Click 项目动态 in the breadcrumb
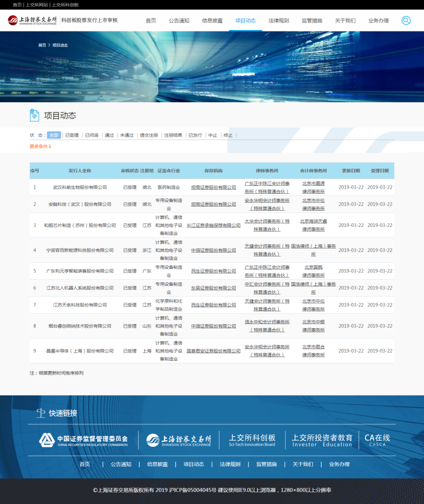This screenshot has height=504, width=424. click(60, 45)
